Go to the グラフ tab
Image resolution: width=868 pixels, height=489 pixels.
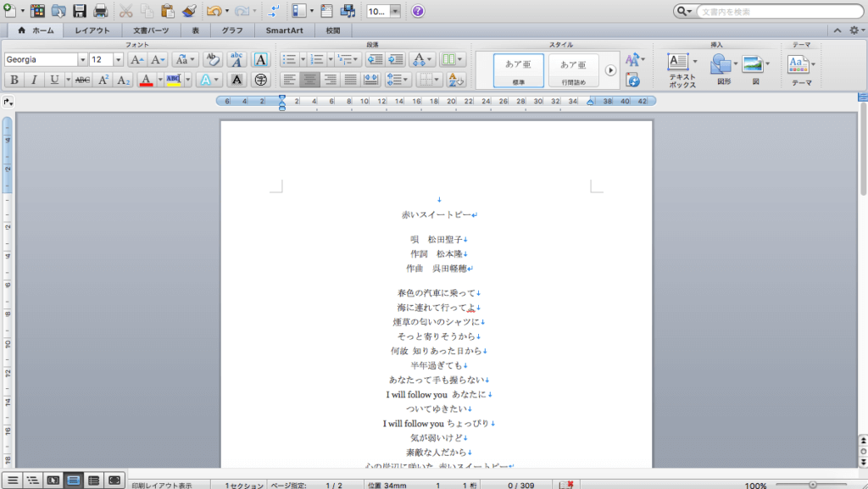pyautogui.click(x=232, y=31)
